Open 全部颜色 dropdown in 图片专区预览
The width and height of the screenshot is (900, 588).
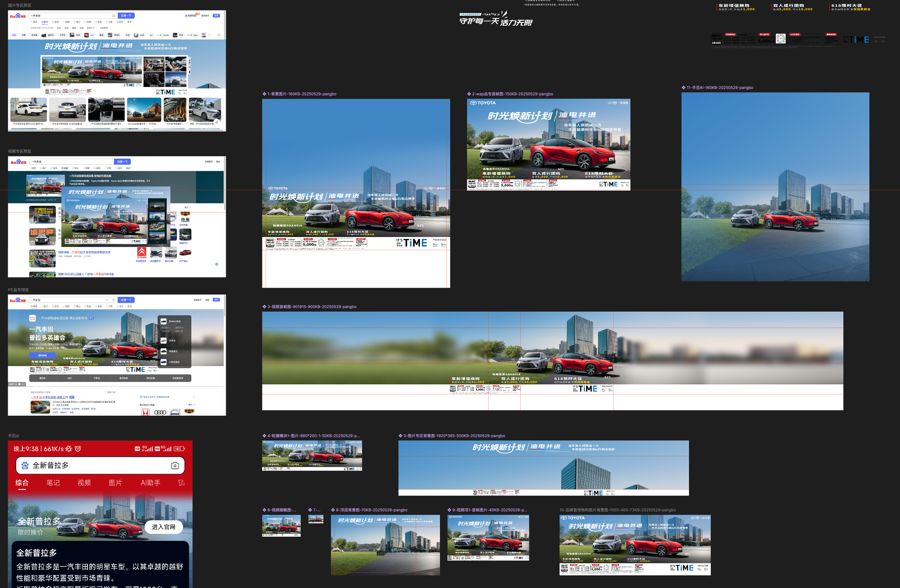[x=106, y=28]
